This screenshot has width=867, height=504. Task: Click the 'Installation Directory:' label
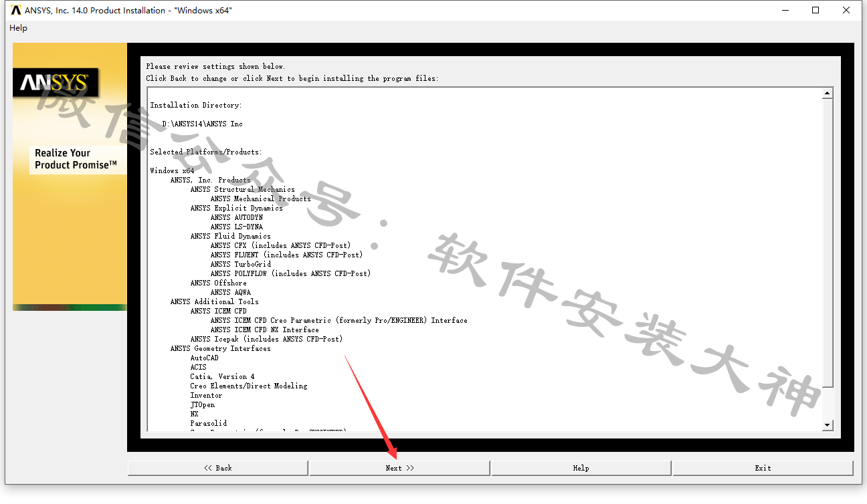click(196, 105)
